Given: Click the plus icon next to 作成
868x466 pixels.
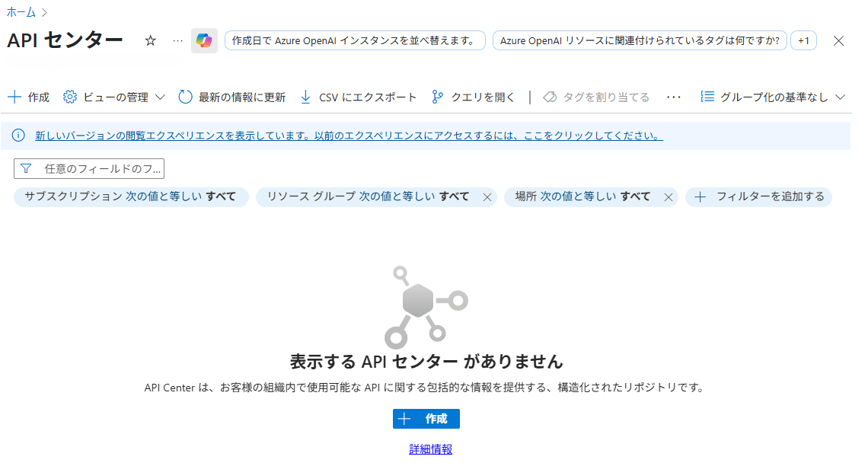Looking at the screenshot, I should point(14,97).
